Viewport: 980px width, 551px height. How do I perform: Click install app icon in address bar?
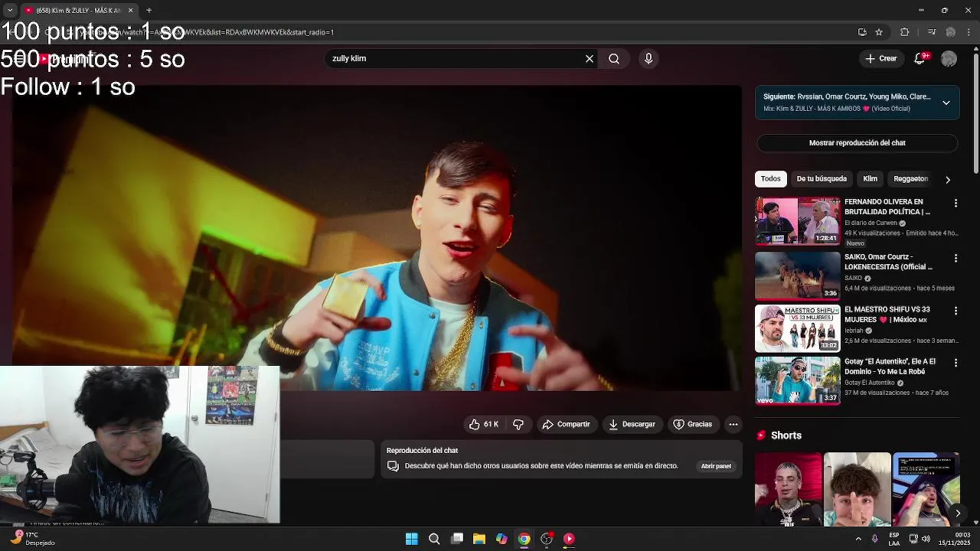point(862,32)
